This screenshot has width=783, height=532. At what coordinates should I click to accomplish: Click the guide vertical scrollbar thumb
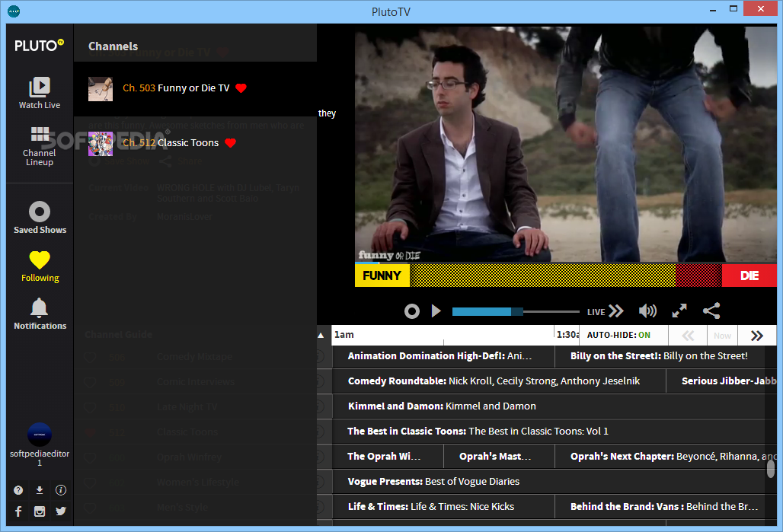[x=771, y=469]
